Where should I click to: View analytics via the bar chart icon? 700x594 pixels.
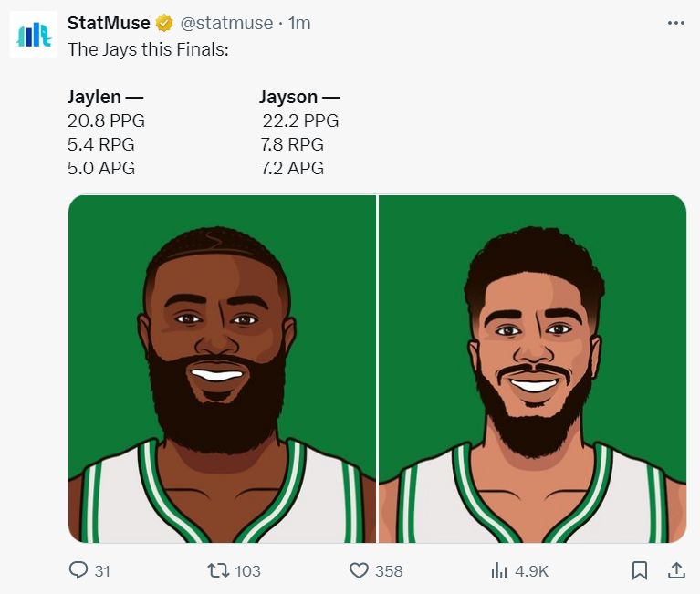[499, 570]
